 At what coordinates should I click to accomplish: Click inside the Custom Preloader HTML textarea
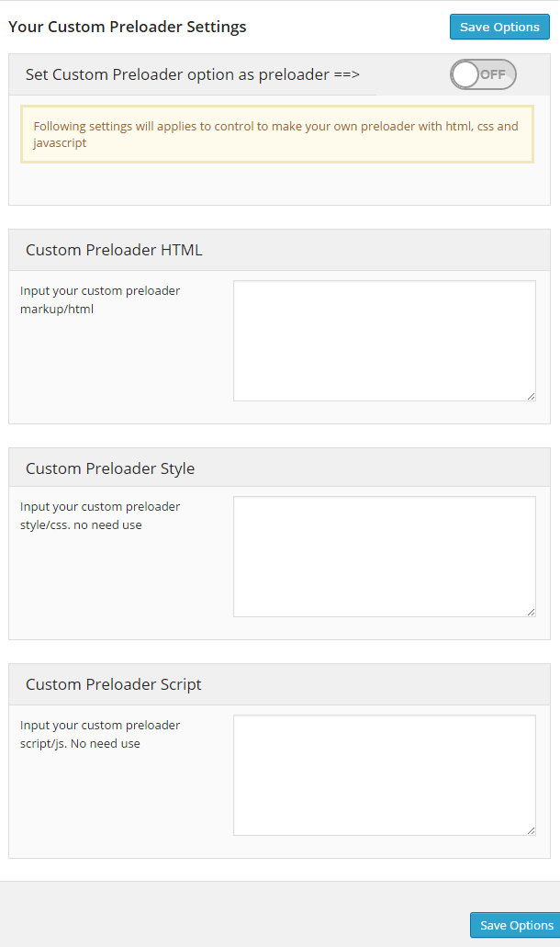[384, 340]
